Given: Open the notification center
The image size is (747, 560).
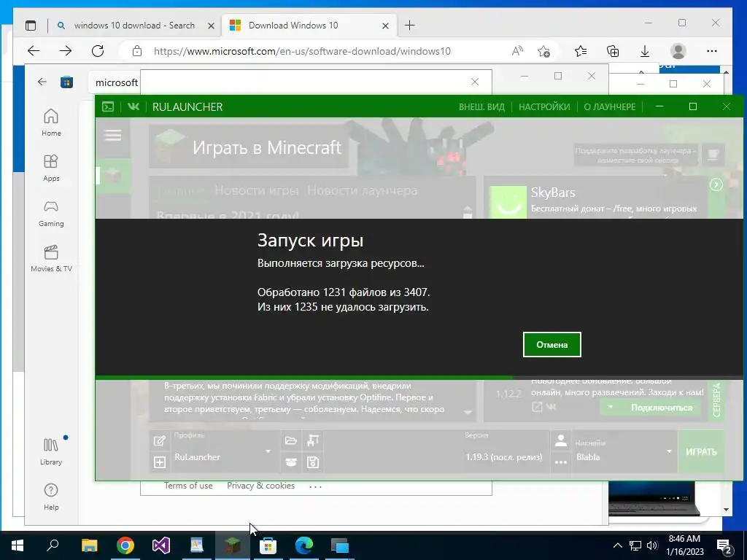Looking at the screenshot, I should pos(724,546).
